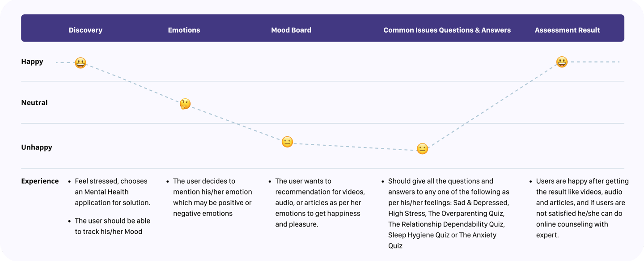Image resolution: width=644 pixels, height=261 pixels.
Task: Click the Happy row label
Action: click(x=32, y=62)
